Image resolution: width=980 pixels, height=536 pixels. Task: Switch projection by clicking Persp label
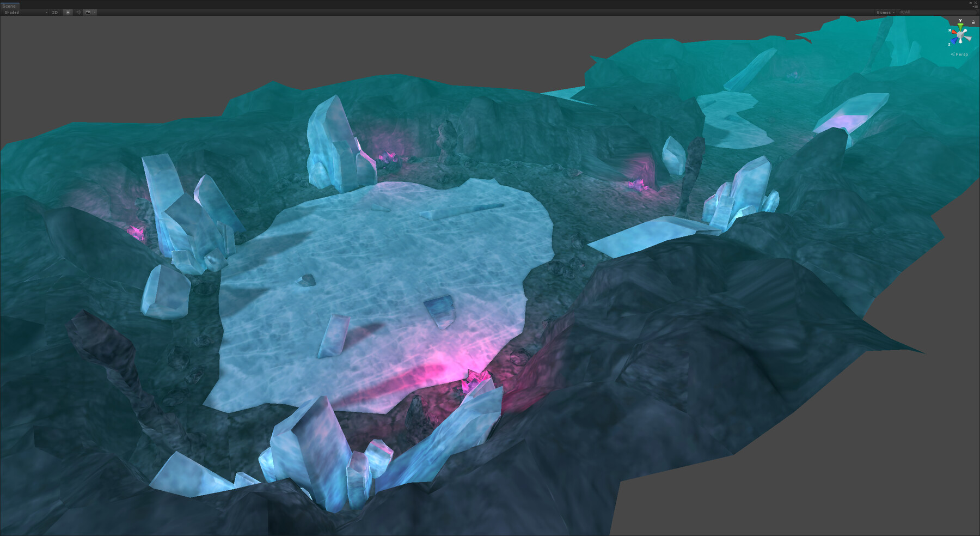click(x=960, y=54)
